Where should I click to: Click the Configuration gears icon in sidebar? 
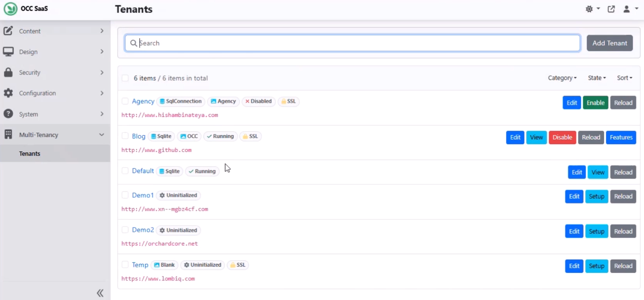(8, 93)
